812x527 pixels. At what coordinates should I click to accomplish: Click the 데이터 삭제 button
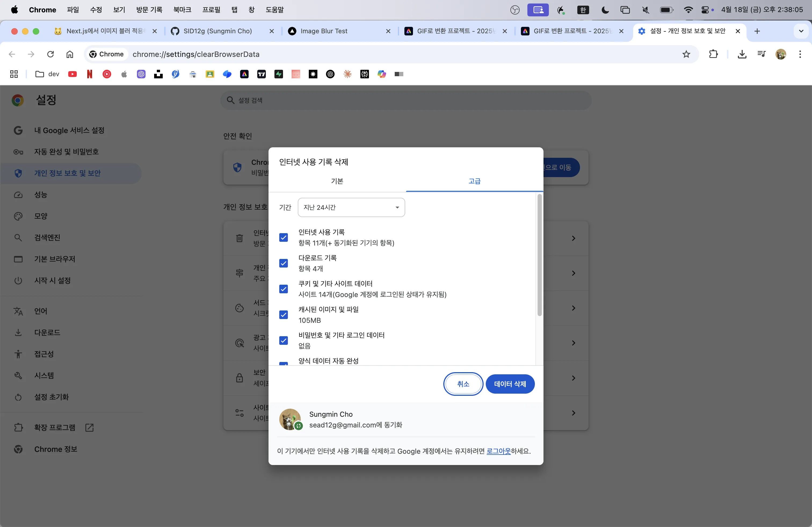pos(510,384)
